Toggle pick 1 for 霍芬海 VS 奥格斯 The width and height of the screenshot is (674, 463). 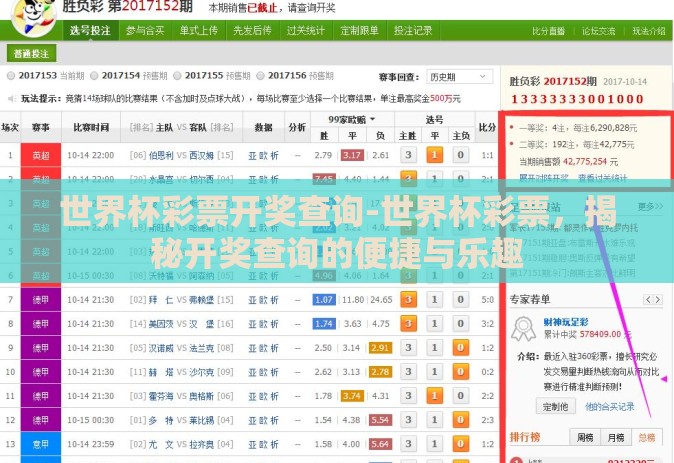435,396
